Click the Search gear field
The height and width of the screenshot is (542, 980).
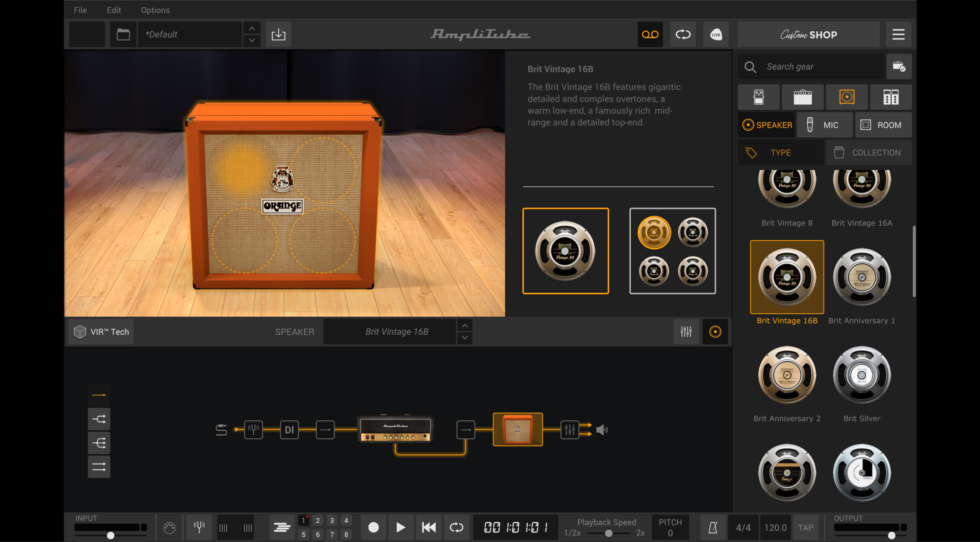(x=812, y=67)
